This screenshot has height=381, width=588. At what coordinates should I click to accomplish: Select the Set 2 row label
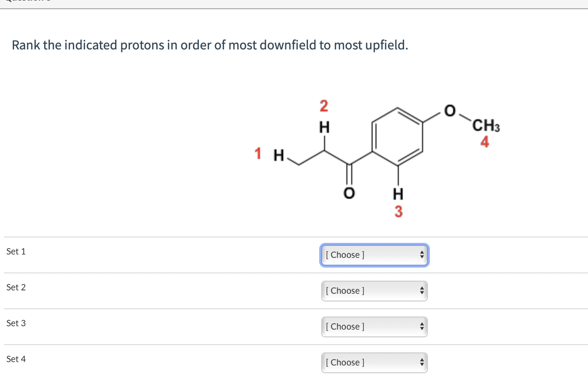coord(16,287)
